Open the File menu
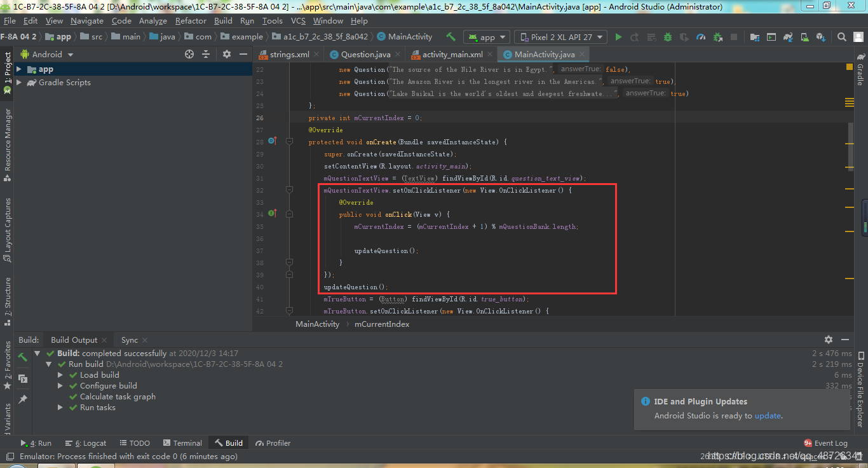The height and width of the screenshot is (468, 868). [x=10, y=20]
